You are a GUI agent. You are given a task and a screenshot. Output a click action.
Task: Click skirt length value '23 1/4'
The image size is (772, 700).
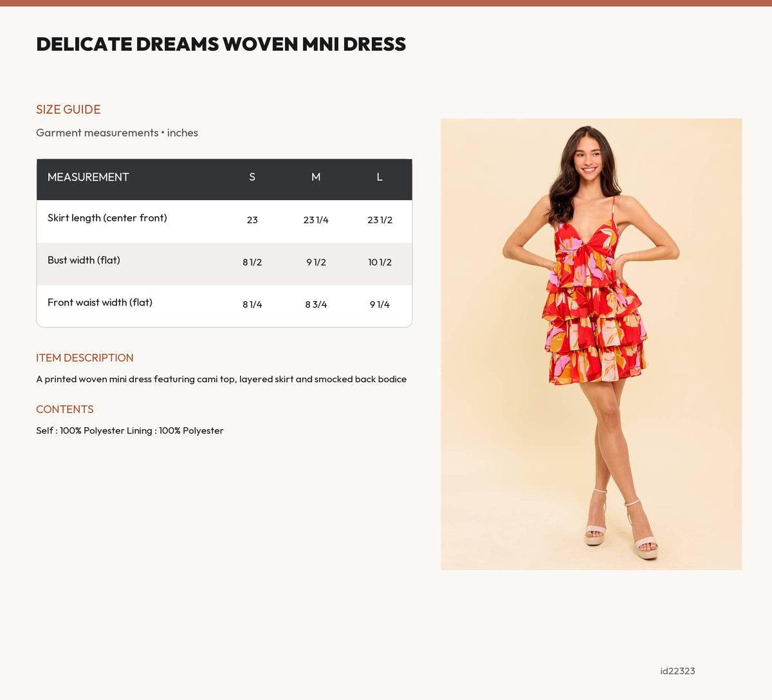pos(316,220)
